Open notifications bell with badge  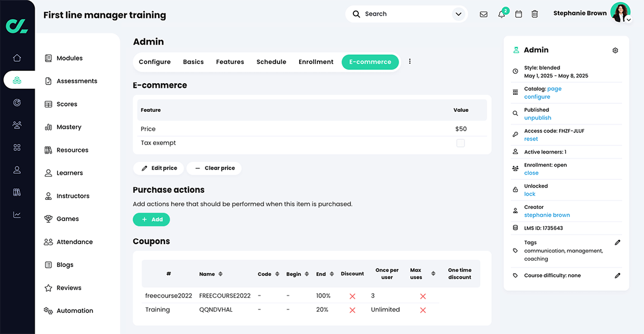(501, 14)
